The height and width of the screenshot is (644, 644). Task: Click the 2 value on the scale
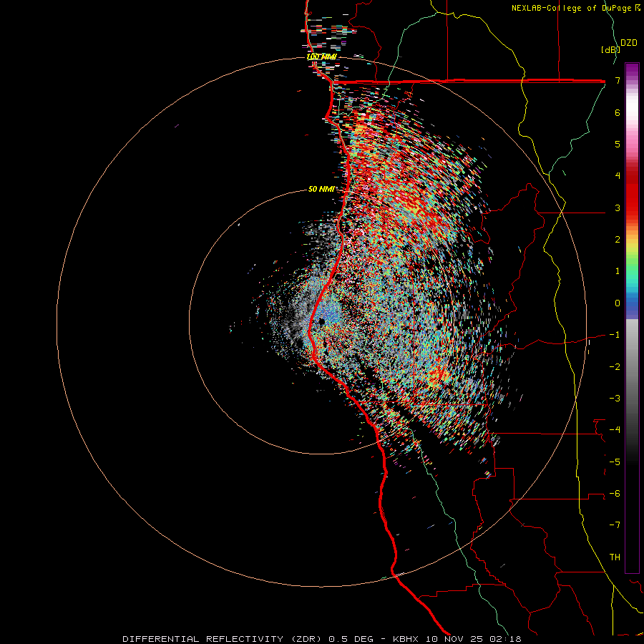click(x=618, y=239)
